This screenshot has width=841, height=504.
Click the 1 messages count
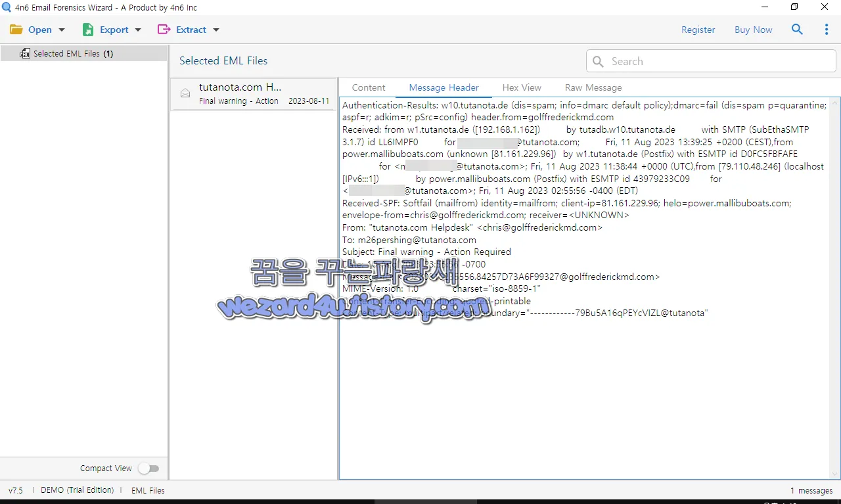[x=811, y=490]
